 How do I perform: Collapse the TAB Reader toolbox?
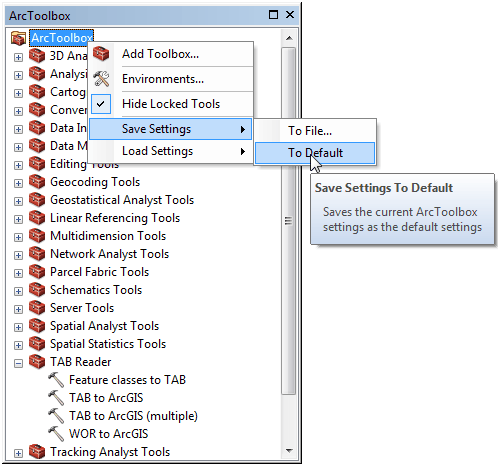[18, 363]
